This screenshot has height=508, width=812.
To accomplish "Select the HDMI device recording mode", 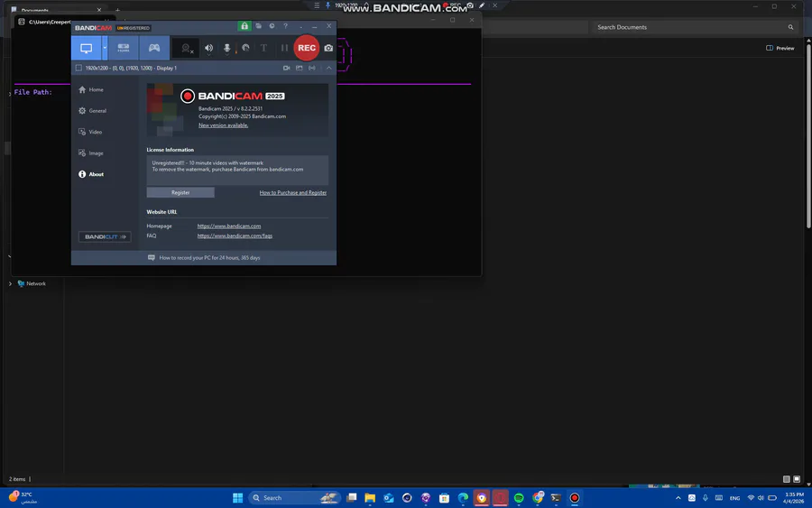I will tap(124, 48).
